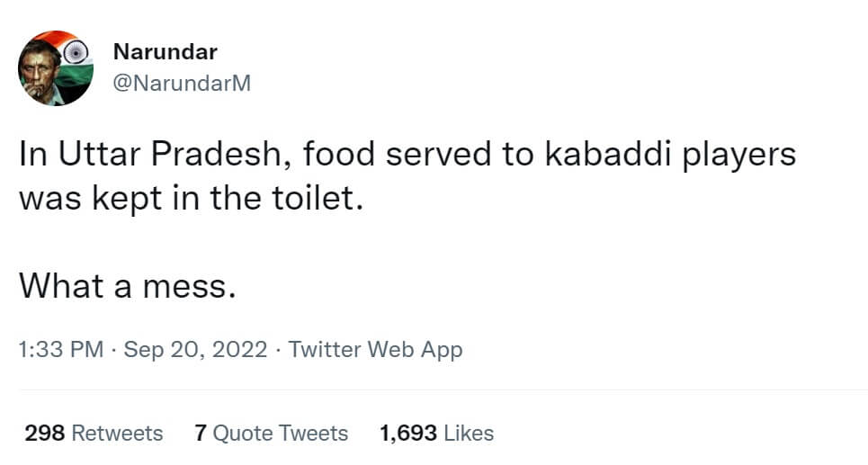This screenshot has height=465, width=868.
Task: Click the number 7 quote count
Action: tap(201, 433)
